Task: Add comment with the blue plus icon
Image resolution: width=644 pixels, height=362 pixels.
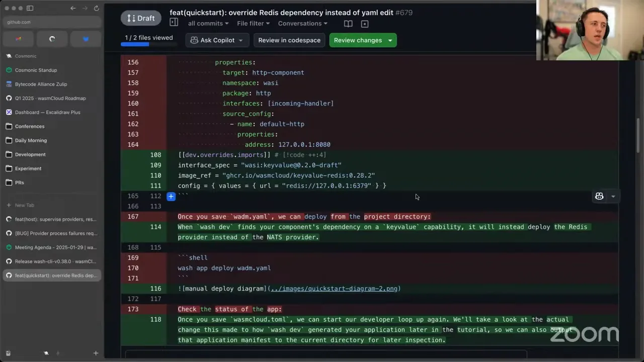Action: point(171,196)
